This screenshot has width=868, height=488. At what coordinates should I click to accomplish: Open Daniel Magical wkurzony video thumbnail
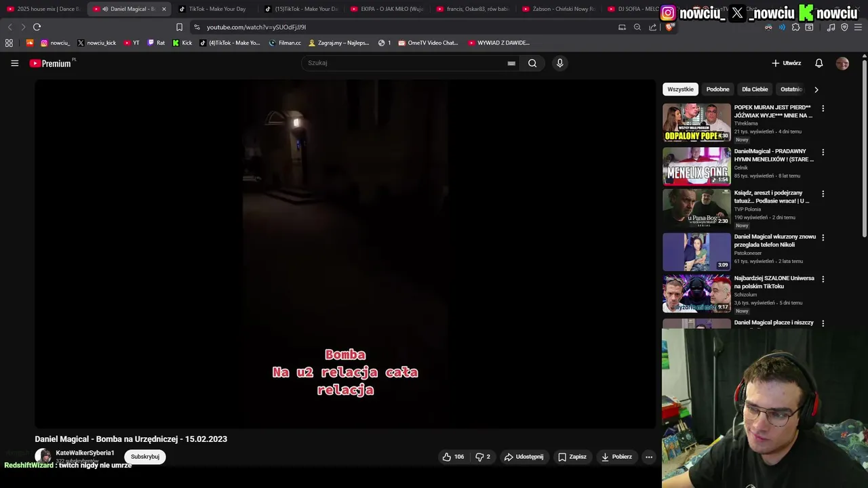pos(696,251)
